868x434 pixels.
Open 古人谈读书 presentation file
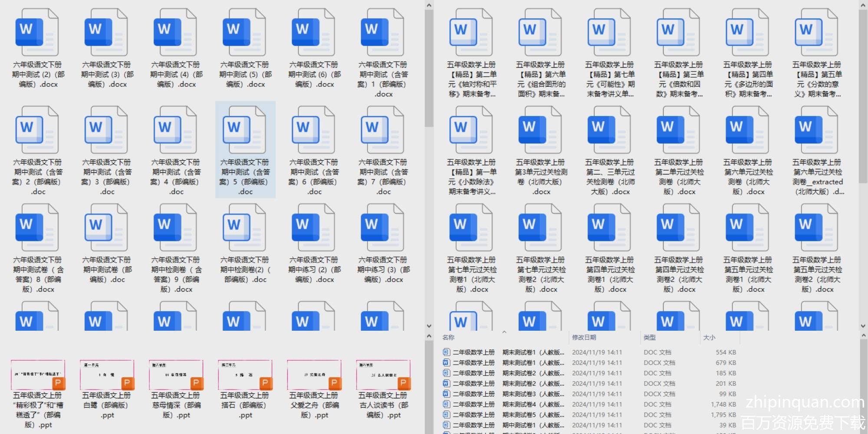click(383, 375)
